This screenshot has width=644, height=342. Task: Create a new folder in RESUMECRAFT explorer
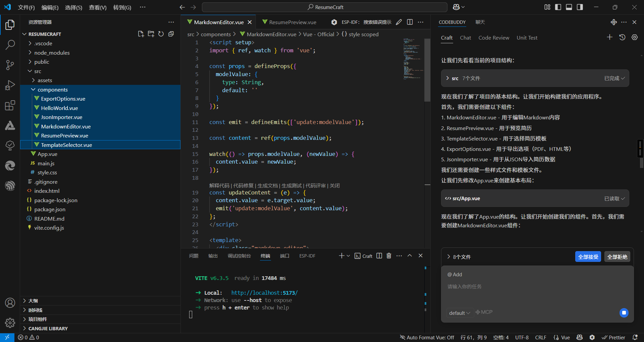pos(151,34)
